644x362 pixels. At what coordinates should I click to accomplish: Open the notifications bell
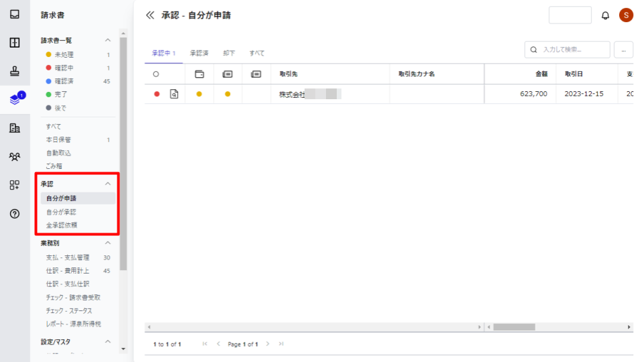(x=605, y=15)
